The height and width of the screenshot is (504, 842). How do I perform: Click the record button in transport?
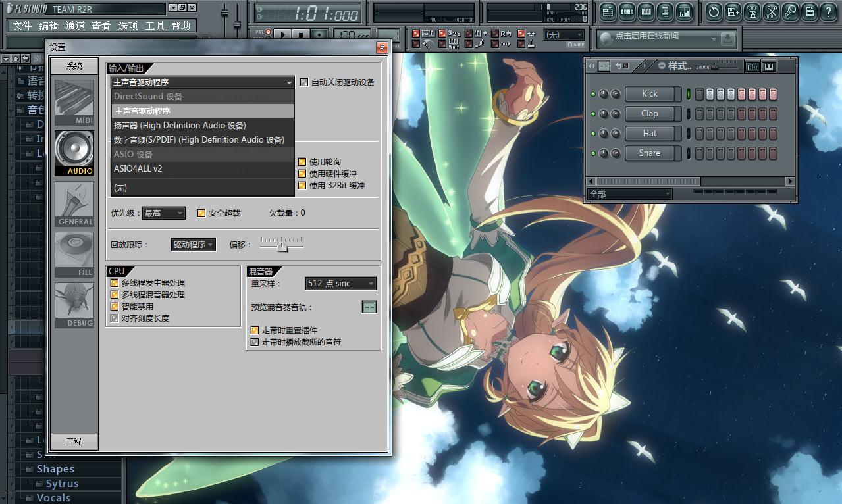319,35
